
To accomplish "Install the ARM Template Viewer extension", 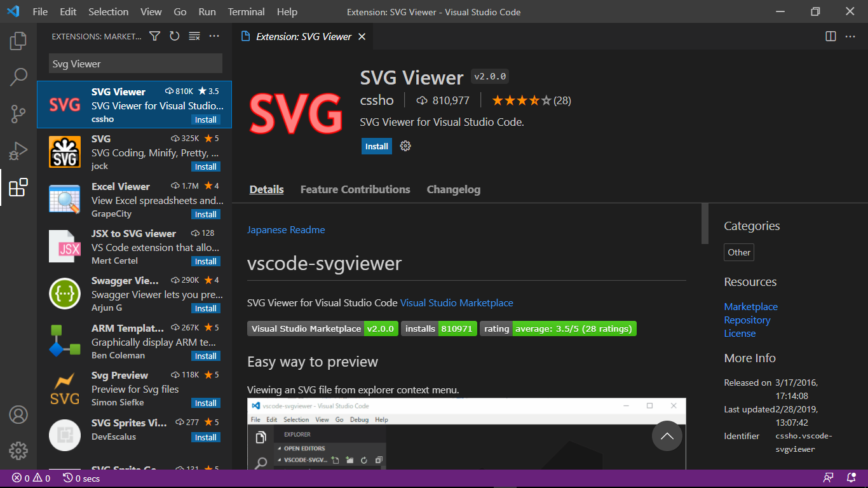I will click(x=206, y=356).
